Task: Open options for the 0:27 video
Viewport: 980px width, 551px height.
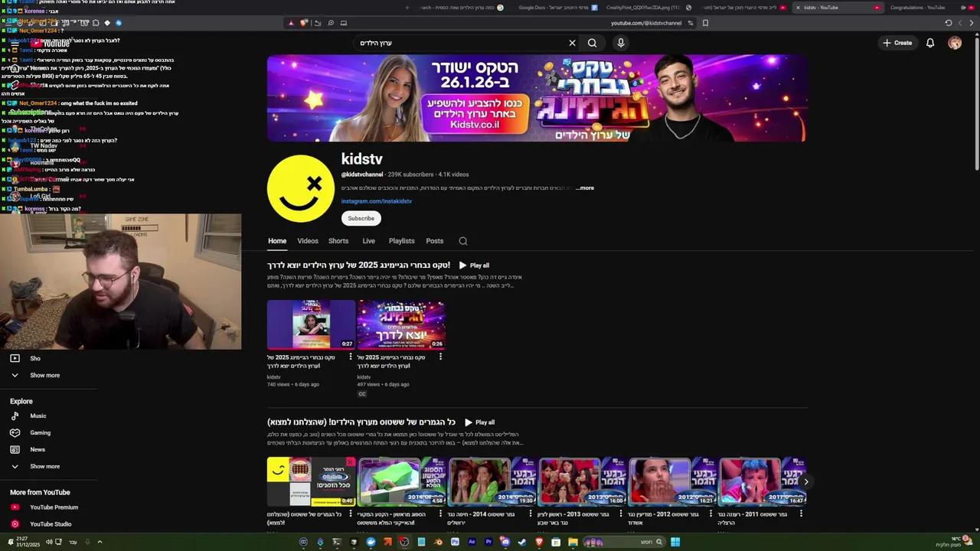Action: [351, 357]
